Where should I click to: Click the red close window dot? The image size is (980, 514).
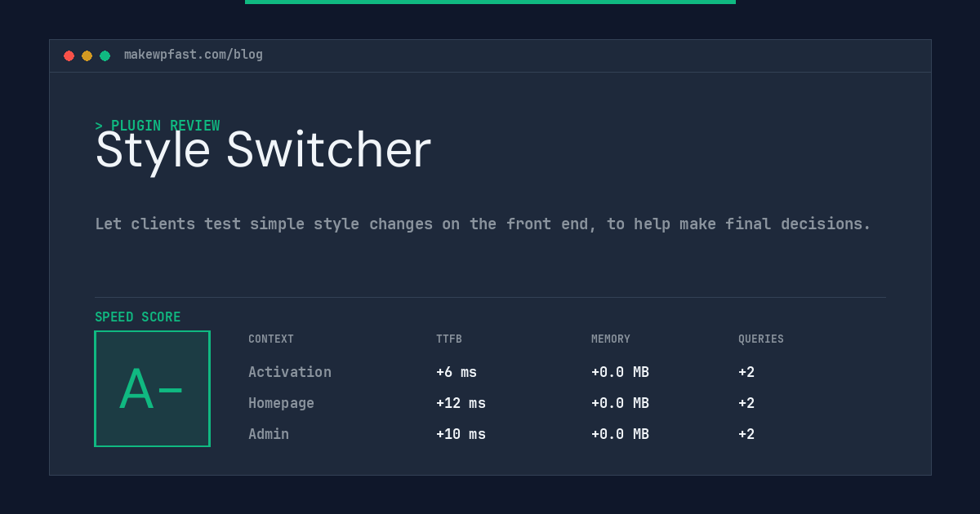click(x=69, y=55)
